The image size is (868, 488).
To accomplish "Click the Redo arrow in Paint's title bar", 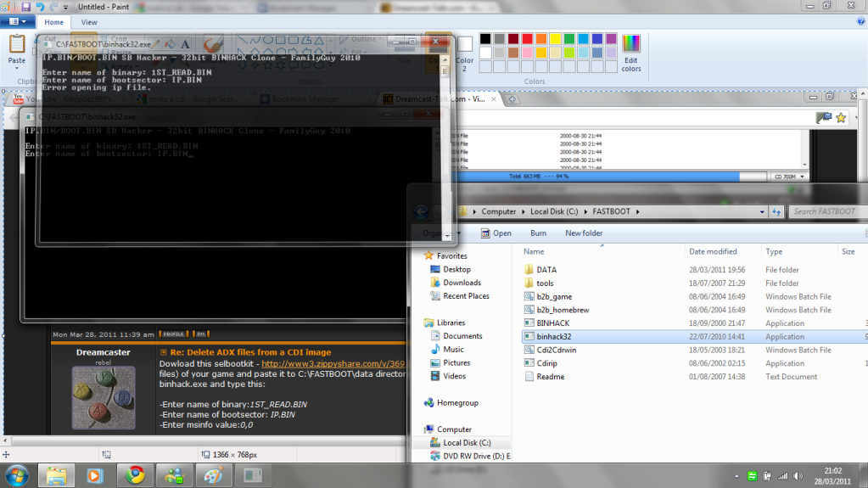I will coord(53,7).
